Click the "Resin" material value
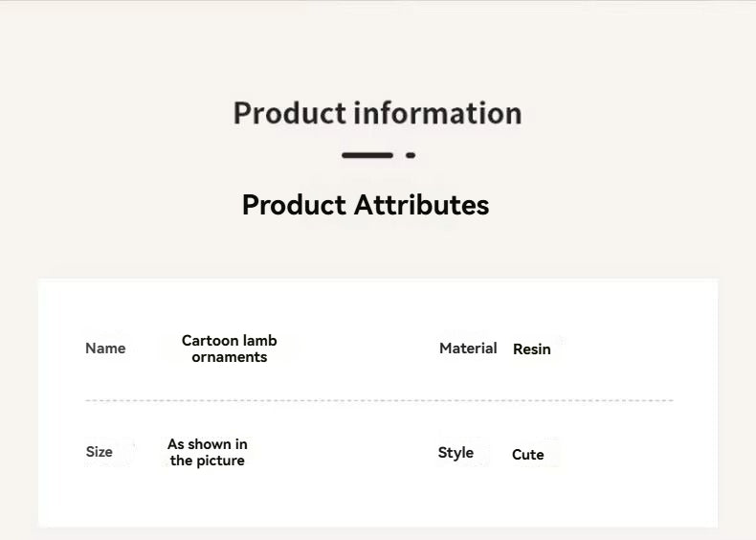The width and height of the screenshot is (756, 540). pos(531,349)
